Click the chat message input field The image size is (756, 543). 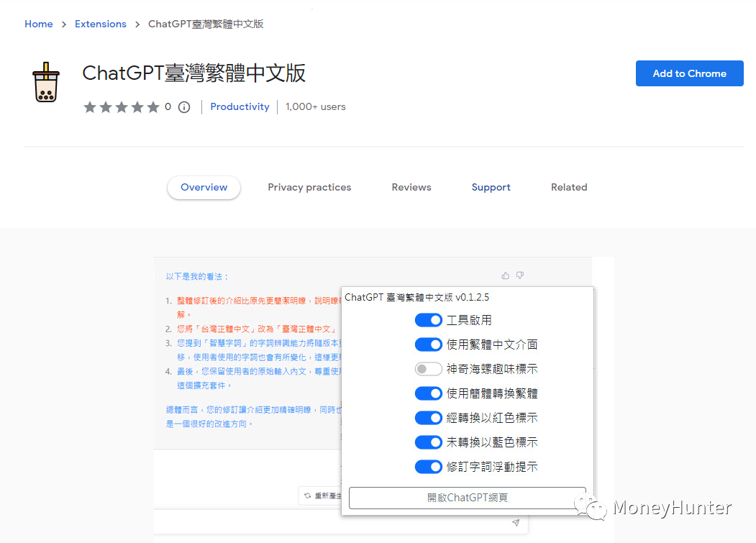coord(340,522)
